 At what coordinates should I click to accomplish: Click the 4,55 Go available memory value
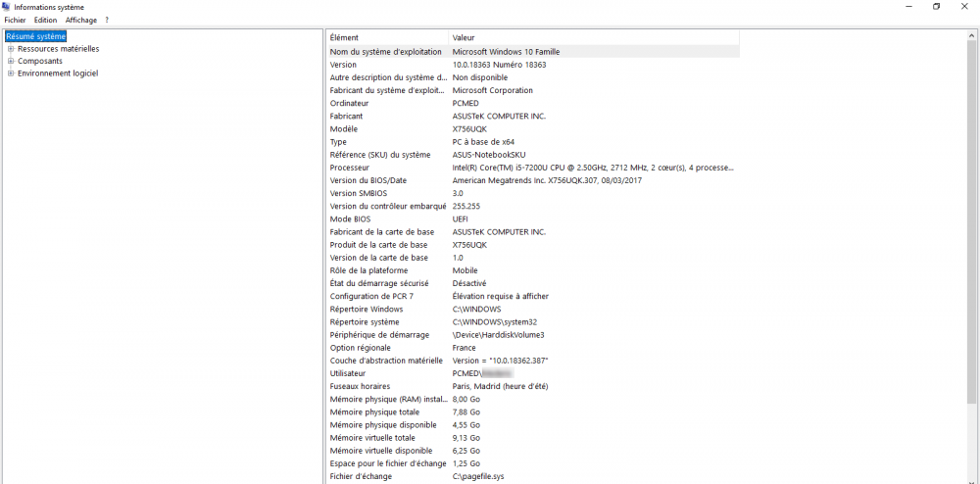466,425
